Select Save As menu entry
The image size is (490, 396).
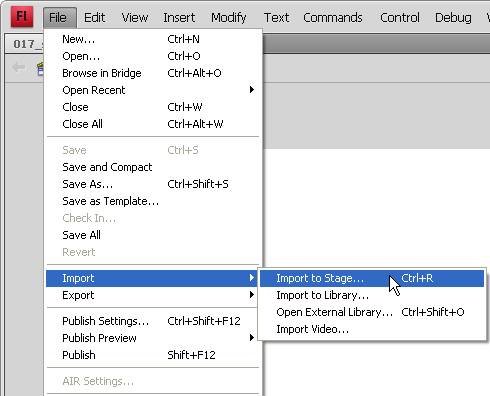point(153,184)
